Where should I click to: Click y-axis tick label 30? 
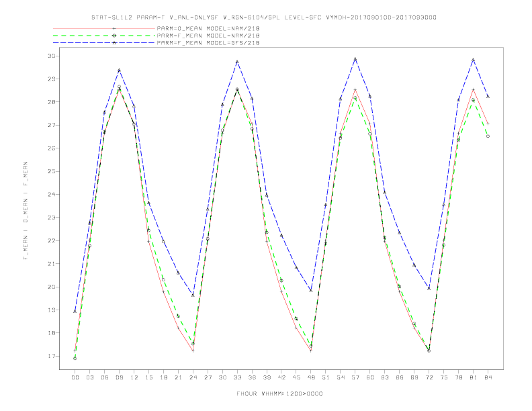(52, 56)
